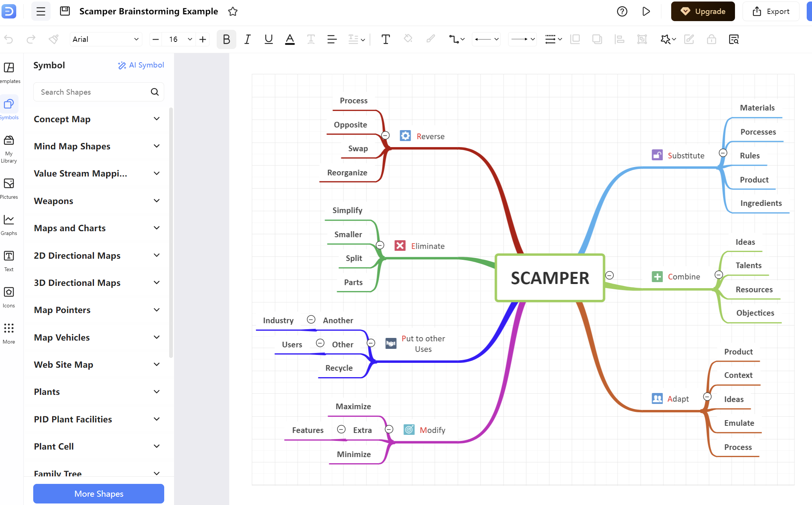Viewport: 812px width, 505px height.
Task: Collapse the Combine branch toggle
Action: pos(719,275)
